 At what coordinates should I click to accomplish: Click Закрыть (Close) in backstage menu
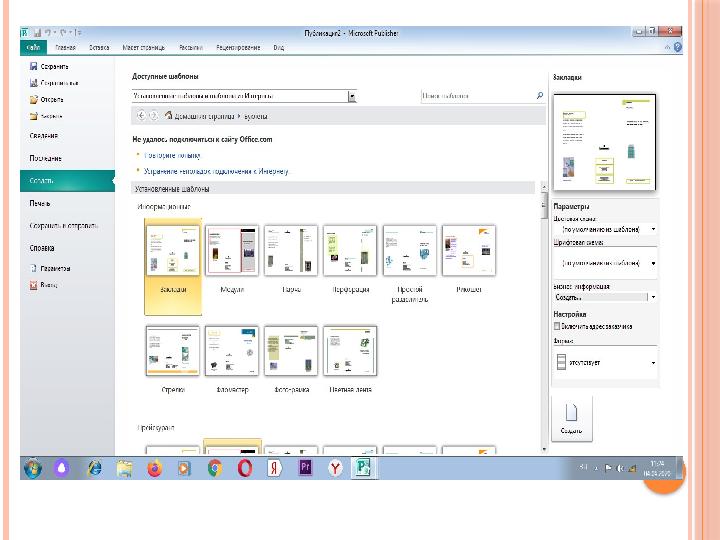46,116
